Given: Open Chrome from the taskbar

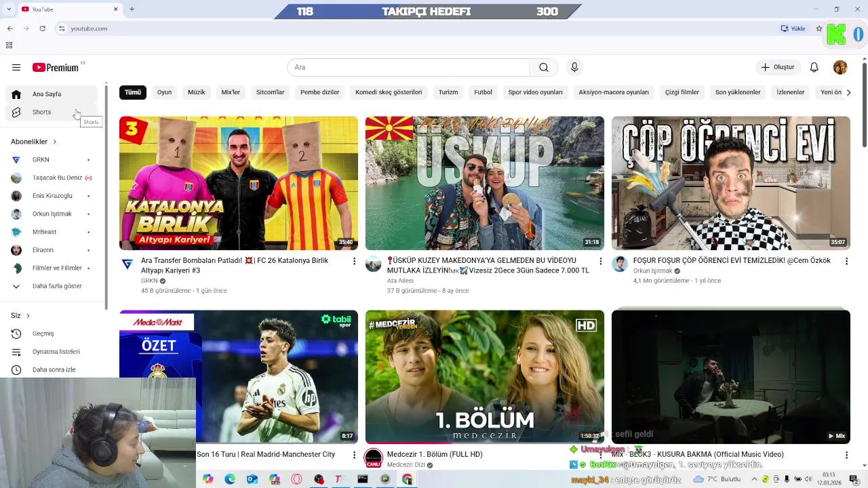Looking at the screenshot, I should click(407, 479).
